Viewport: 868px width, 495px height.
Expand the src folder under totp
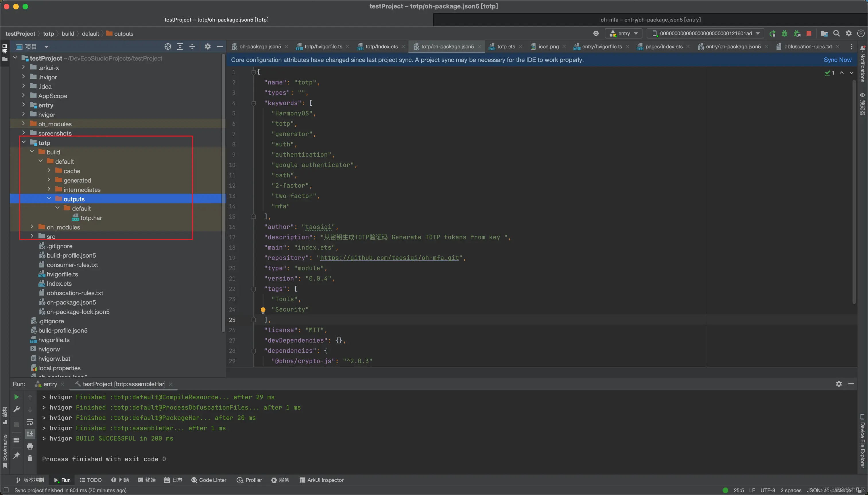(x=32, y=236)
